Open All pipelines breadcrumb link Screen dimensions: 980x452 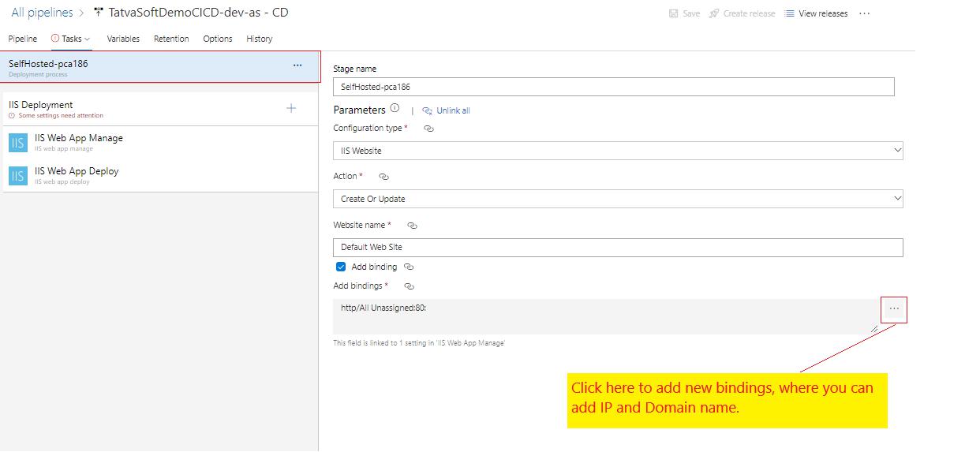(x=42, y=13)
